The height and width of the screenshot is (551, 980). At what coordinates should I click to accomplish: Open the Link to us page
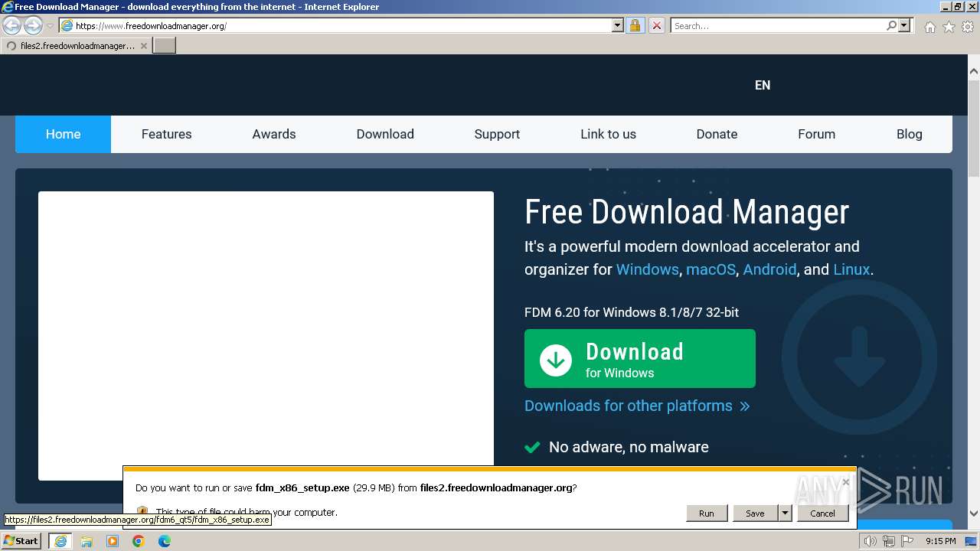(x=608, y=134)
